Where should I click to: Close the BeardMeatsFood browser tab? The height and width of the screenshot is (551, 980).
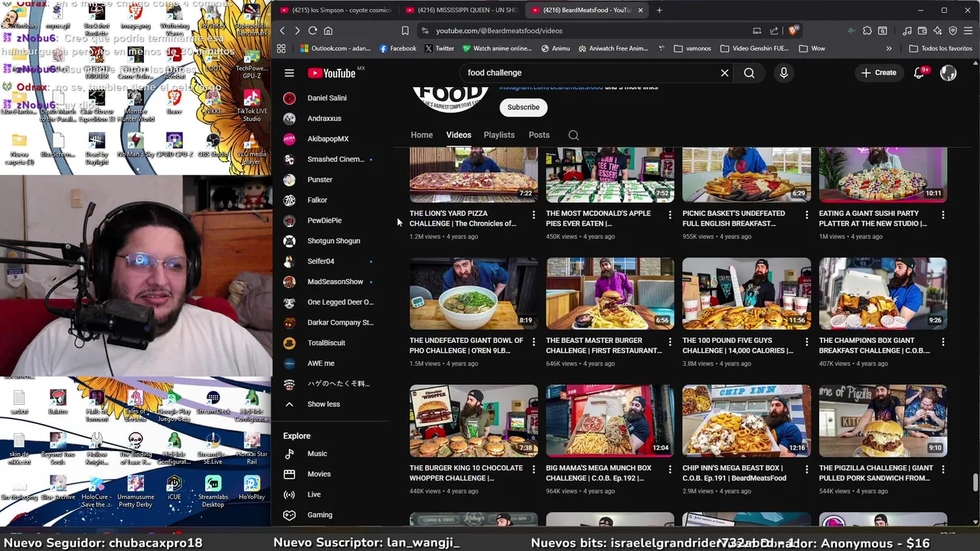coord(640,10)
